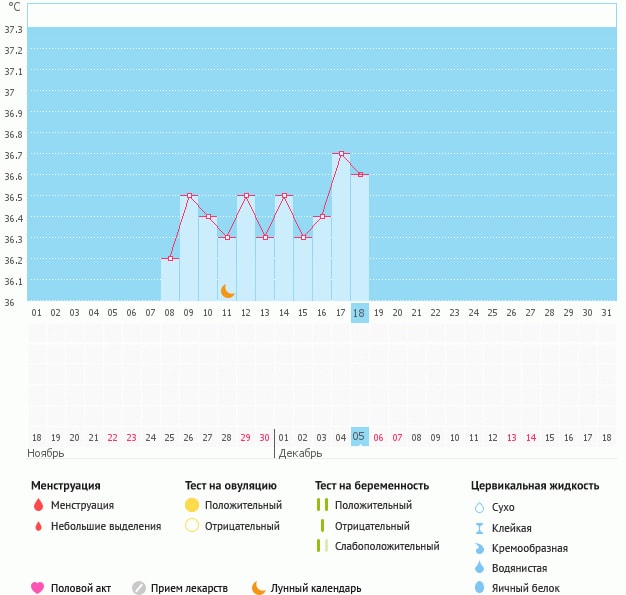Select the Водянистая fluid drop icon
This screenshot has height=595, width=626.
(478, 568)
